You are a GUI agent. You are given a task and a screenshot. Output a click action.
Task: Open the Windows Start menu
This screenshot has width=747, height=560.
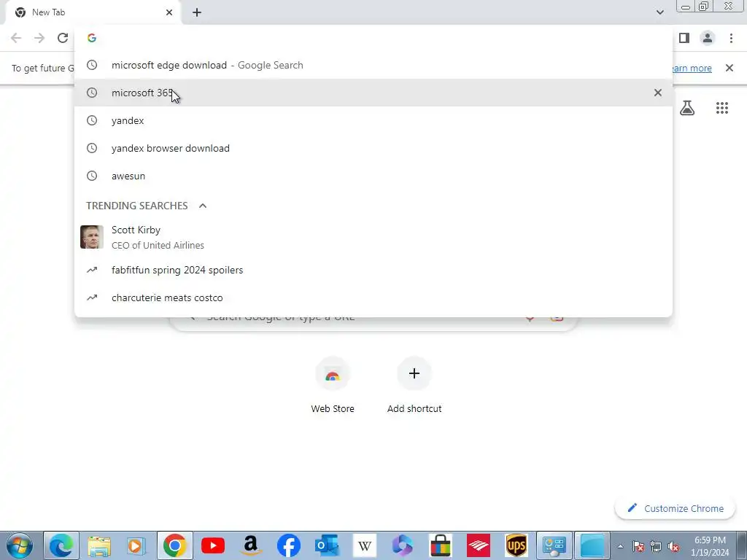[20, 545]
